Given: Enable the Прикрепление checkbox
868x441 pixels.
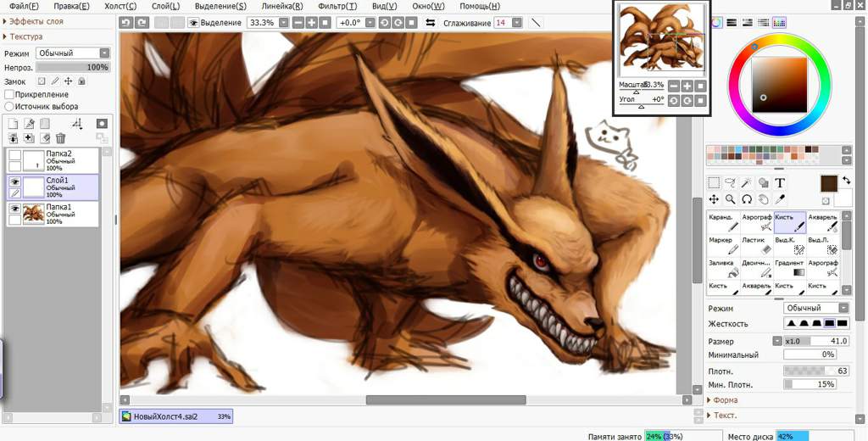Looking at the screenshot, I should tap(8, 95).
